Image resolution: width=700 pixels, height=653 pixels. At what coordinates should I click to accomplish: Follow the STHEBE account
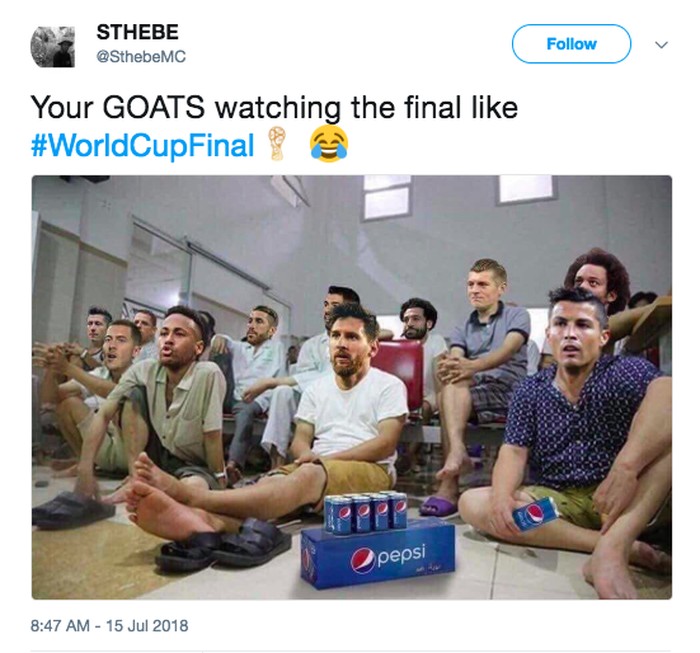coord(571,44)
